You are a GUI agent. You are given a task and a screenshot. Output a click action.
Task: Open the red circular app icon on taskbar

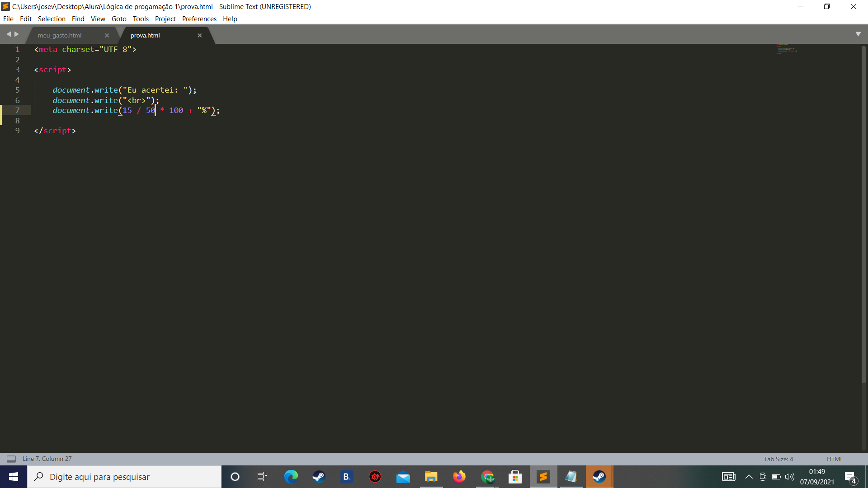tap(375, 477)
